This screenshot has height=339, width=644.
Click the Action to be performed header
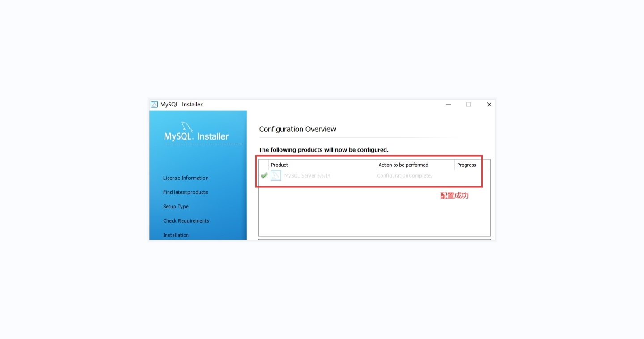click(x=403, y=165)
